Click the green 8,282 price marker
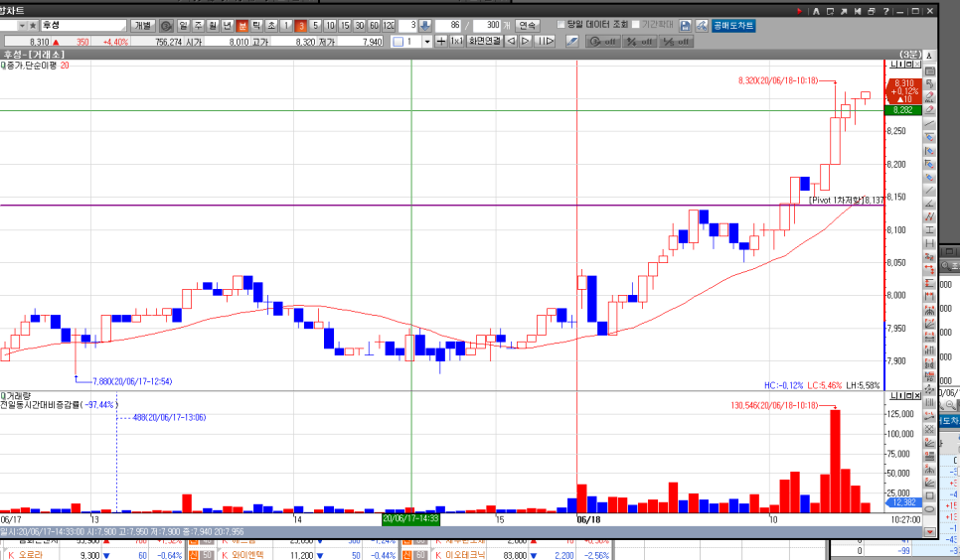The image size is (960, 560). coord(903,110)
